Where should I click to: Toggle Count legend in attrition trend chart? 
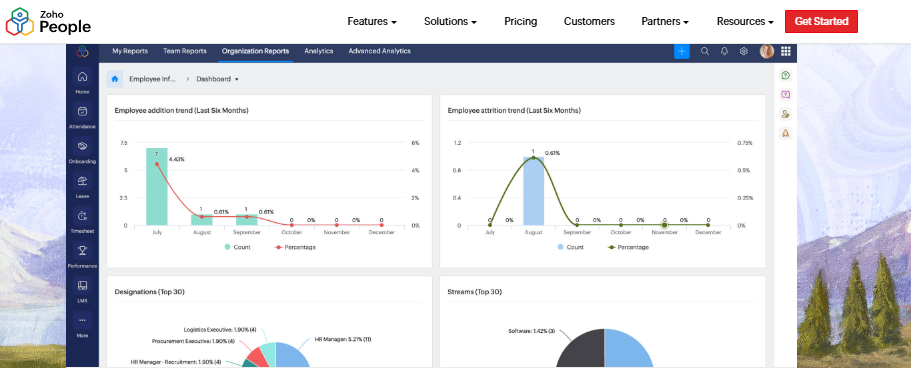coord(571,247)
